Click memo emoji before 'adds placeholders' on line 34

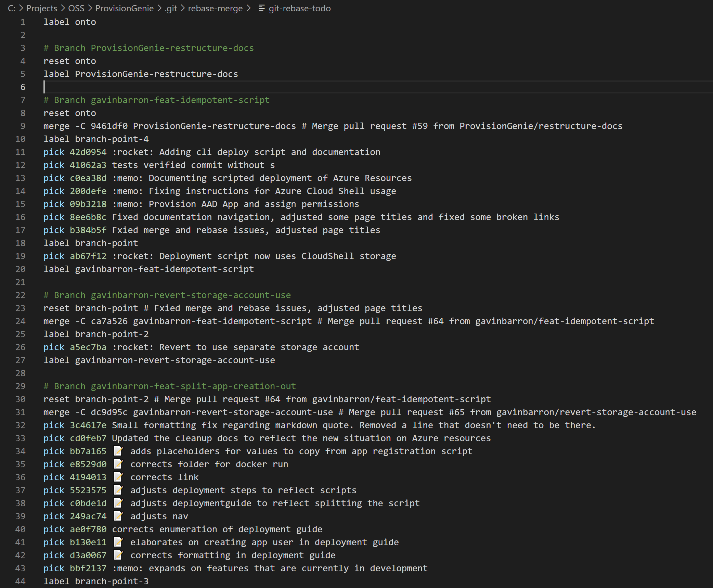[x=118, y=451]
